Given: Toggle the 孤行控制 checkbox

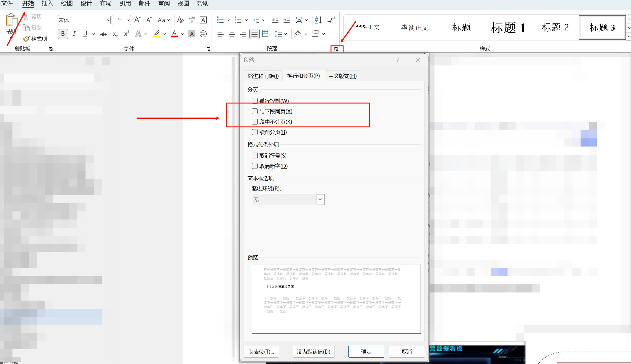Looking at the screenshot, I should pos(255,100).
